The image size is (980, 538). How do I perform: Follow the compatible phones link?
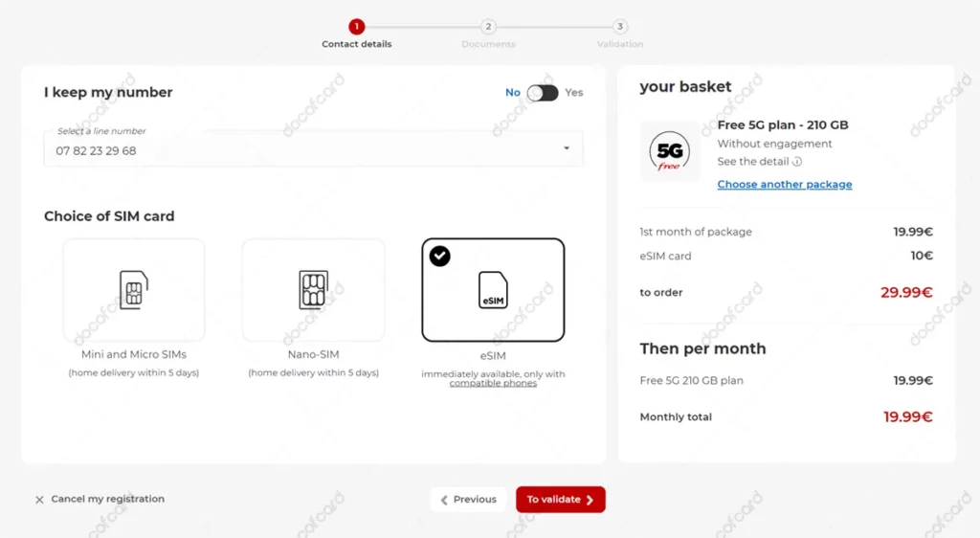[493, 384]
